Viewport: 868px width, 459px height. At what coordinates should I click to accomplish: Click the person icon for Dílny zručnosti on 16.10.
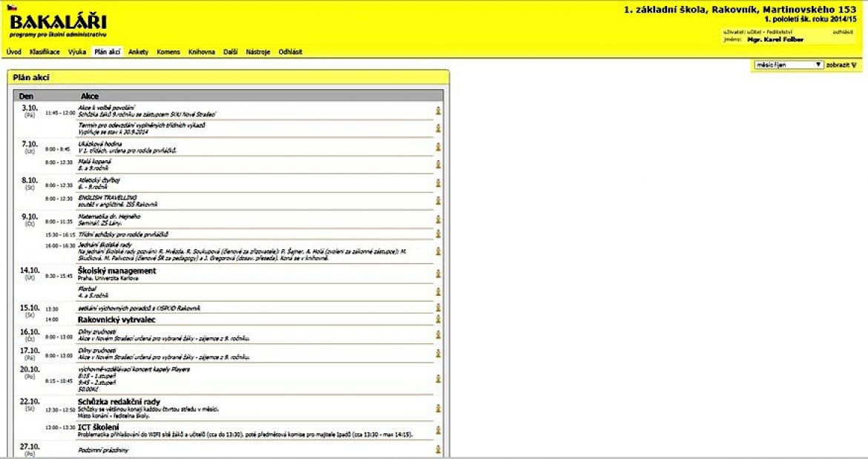[x=438, y=334]
